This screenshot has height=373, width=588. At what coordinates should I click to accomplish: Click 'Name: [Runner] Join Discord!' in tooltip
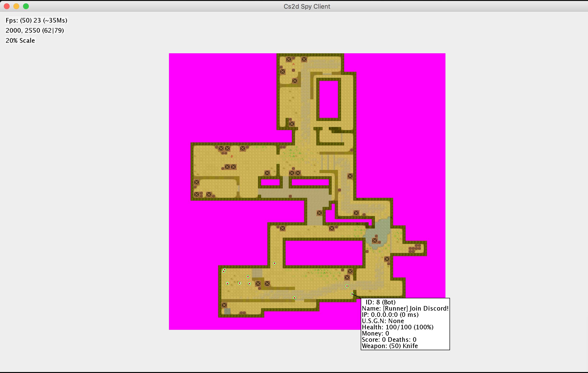(405, 308)
